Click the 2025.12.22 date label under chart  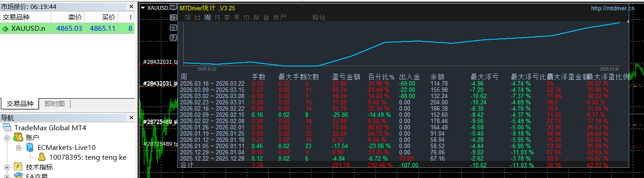point(207,69)
